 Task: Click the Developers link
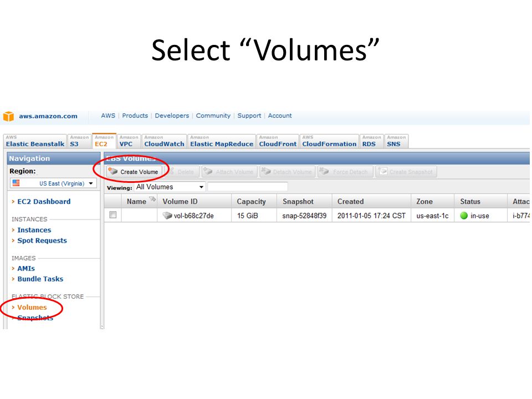172,116
